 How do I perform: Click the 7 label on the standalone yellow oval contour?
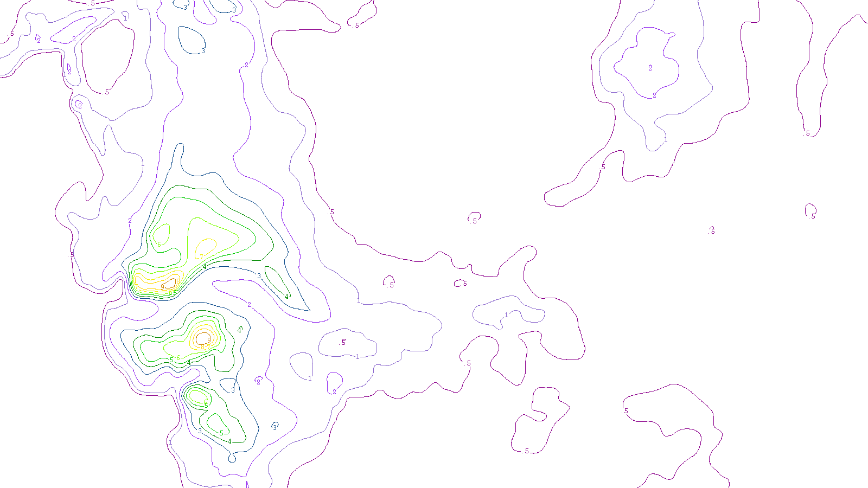click(201, 257)
